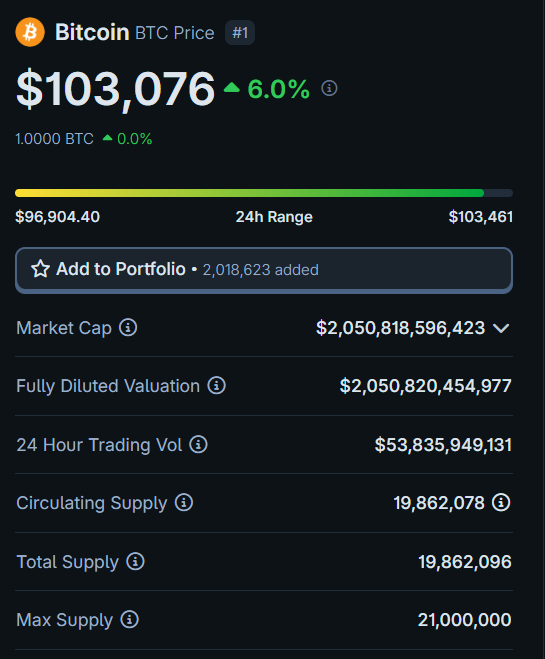The height and width of the screenshot is (659, 545).
Task: Click the star icon in Add to Portfolio
Action: tap(40, 269)
